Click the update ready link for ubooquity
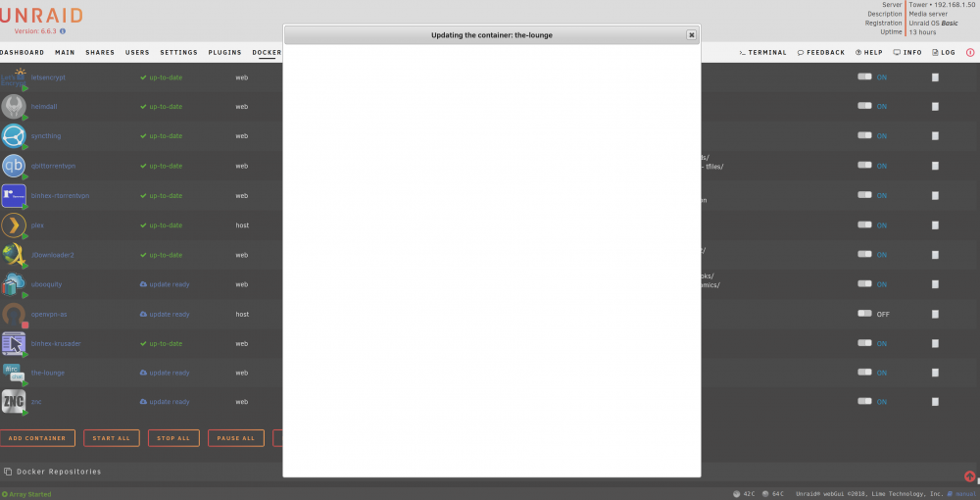The image size is (980, 500). click(165, 284)
